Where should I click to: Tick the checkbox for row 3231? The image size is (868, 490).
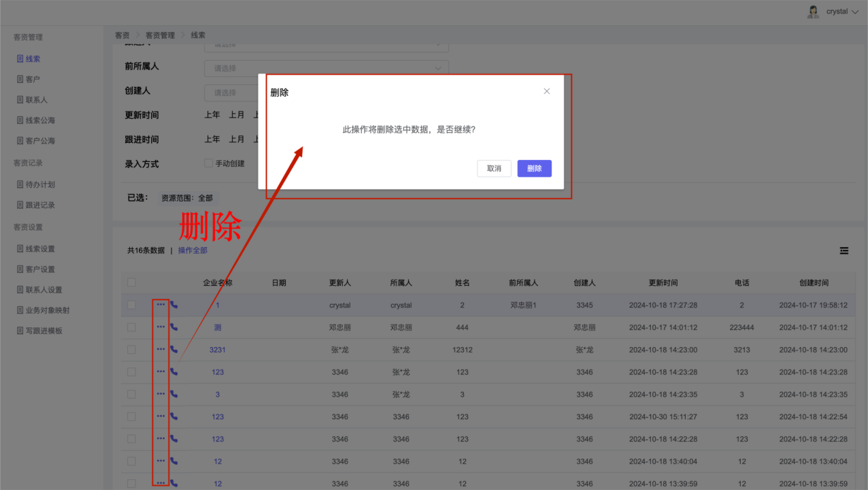(131, 350)
